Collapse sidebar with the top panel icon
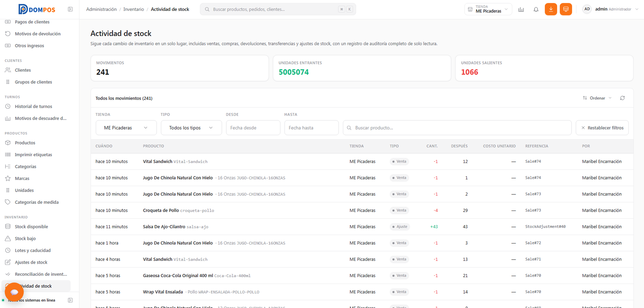Screen dimensions: 644x308 (70, 9)
